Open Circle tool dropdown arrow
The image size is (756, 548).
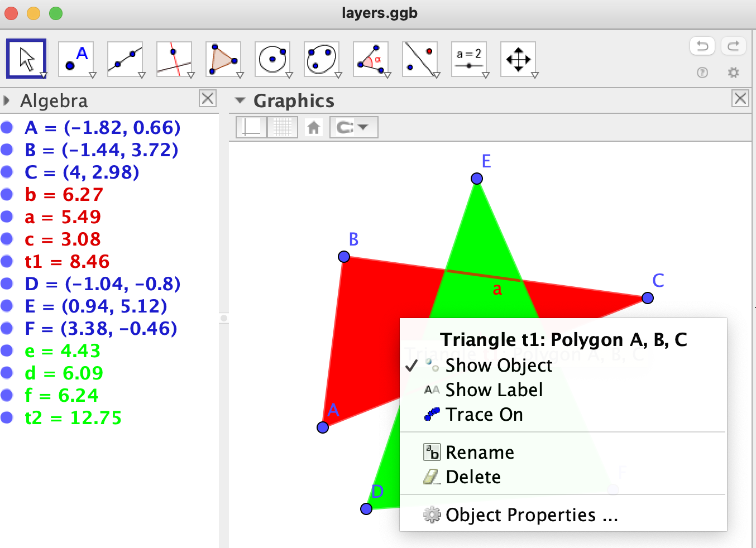[289, 75]
